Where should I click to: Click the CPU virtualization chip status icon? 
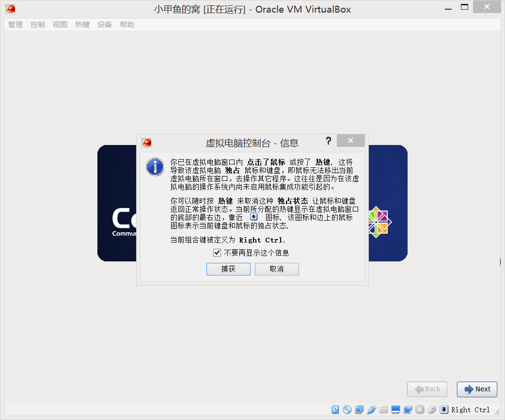[420, 410]
